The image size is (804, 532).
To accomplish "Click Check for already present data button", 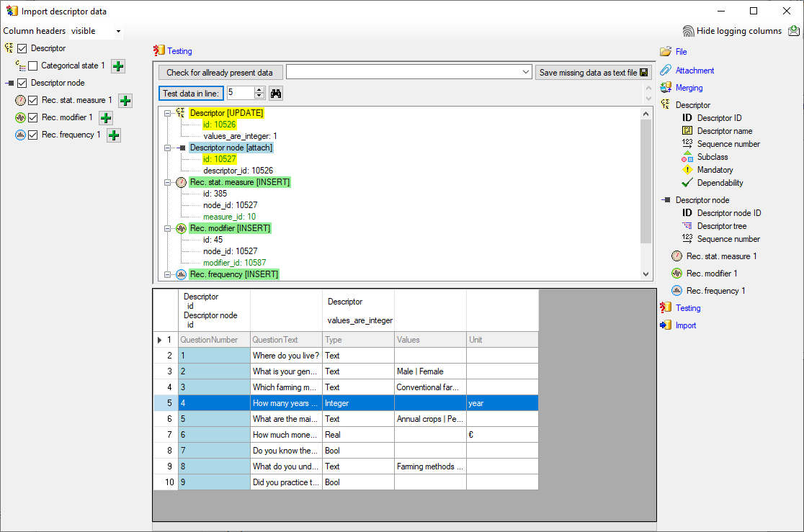I will pyautogui.click(x=220, y=73).
